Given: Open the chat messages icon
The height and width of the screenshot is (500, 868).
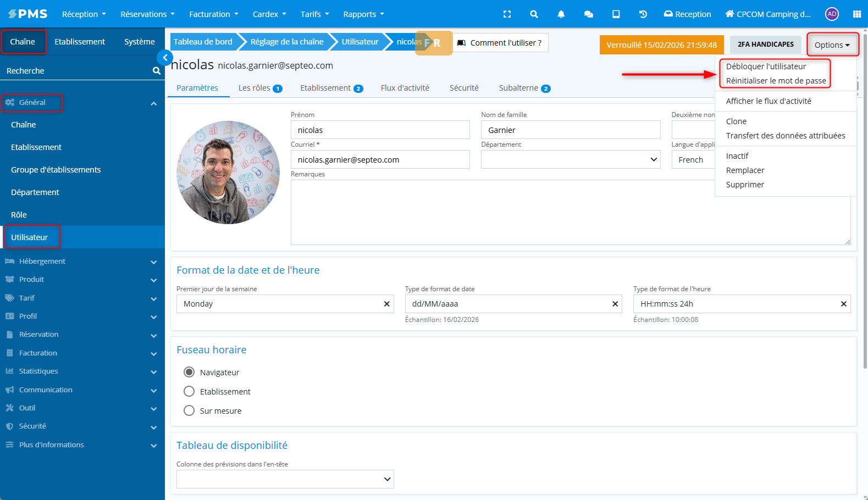Looking at the screenshot, I should pos(588,14).
